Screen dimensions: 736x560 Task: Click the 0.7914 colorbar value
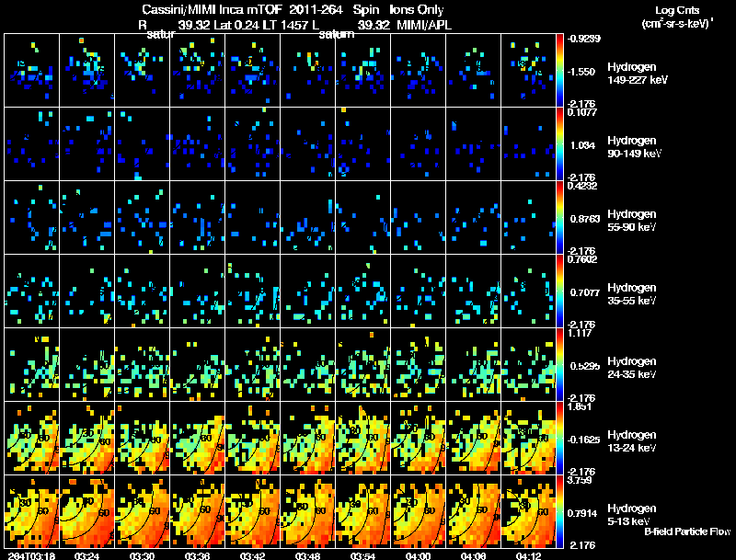[582, 514]
